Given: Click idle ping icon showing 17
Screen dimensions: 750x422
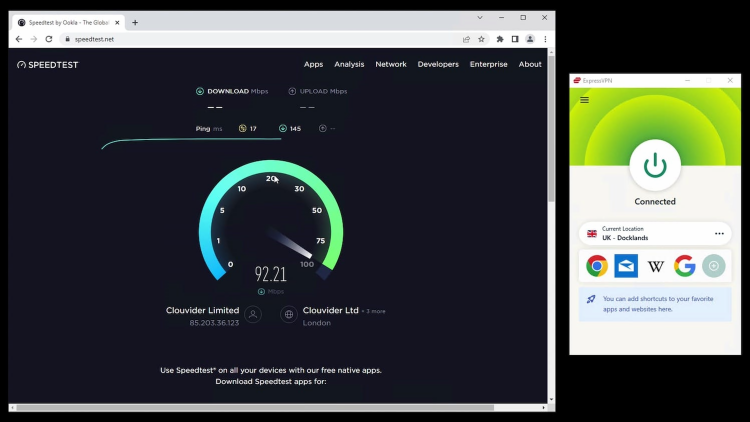Looking at the screenshot, I should (243, 128).
